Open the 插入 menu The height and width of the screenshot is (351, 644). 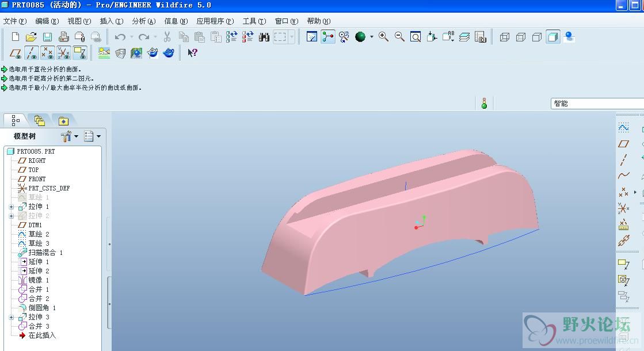click(x=111, y=21)
